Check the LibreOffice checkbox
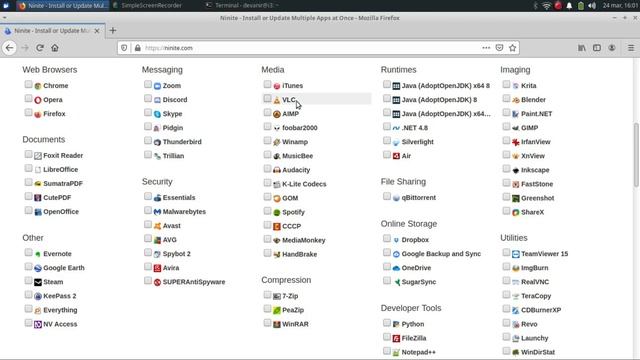Screen dimensions: 640x360 (28, 168)
